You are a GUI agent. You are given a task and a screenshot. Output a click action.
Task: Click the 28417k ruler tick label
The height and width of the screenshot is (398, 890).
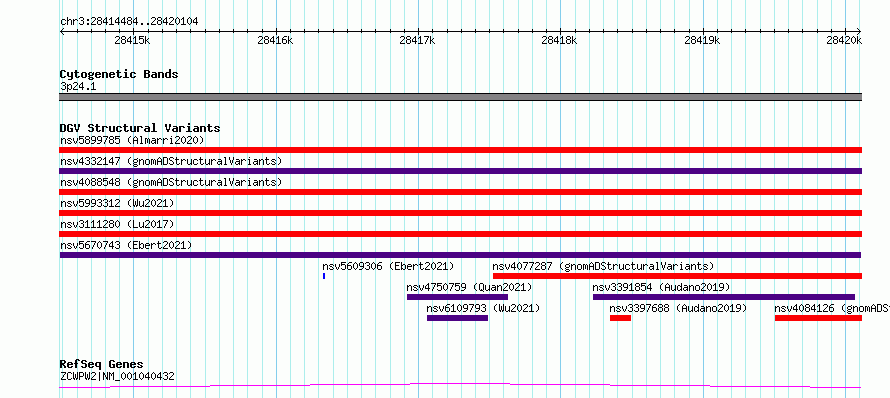pos(417,40)
